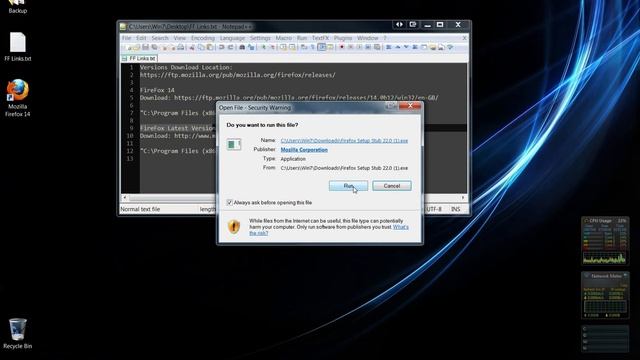Click 'Versions Download Location:' text on line 1

tap(186, 67)
